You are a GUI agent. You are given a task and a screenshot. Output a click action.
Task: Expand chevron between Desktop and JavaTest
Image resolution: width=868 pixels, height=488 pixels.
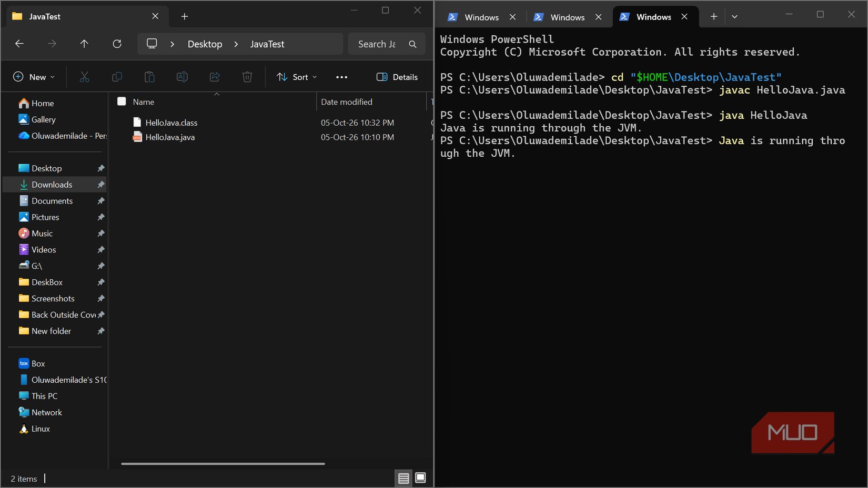236,44
